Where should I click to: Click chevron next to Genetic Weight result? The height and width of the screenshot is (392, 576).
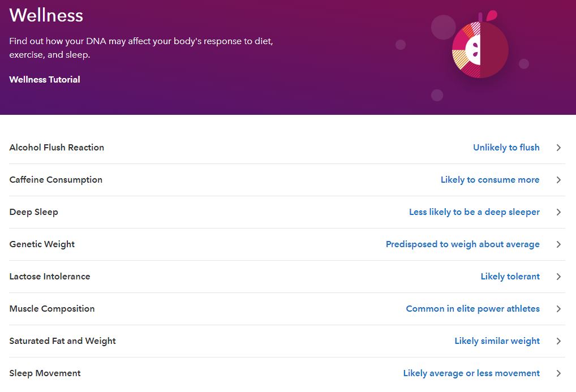[558, 244]
